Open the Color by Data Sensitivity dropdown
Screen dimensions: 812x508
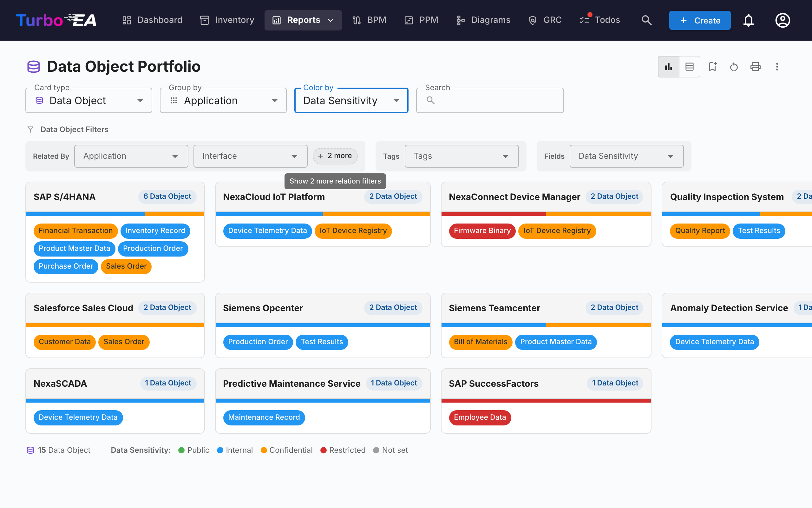coord(351,100)
